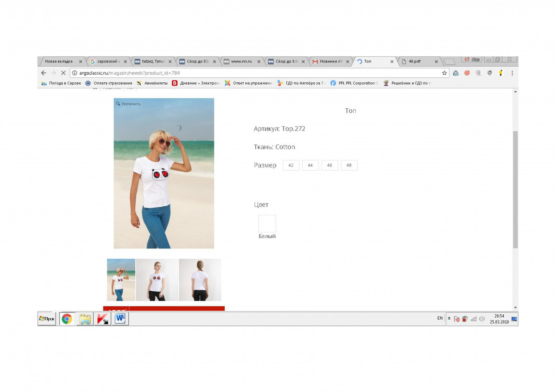
Task: Stop loading the page with the X button
Action: pos(63,73)
